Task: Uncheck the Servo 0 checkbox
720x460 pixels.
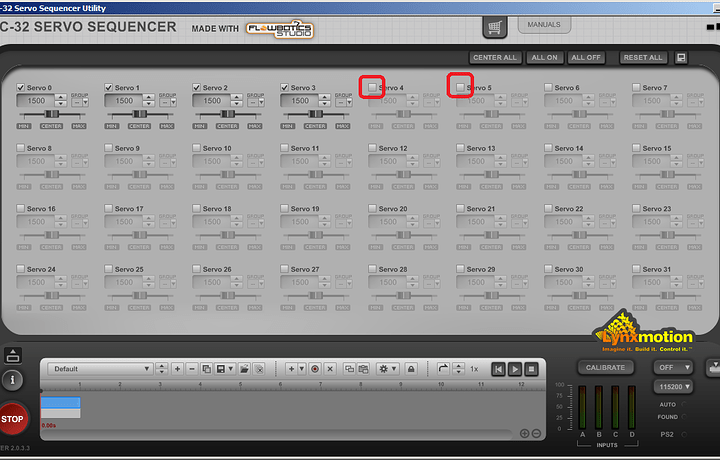Action: pos(21,87)
